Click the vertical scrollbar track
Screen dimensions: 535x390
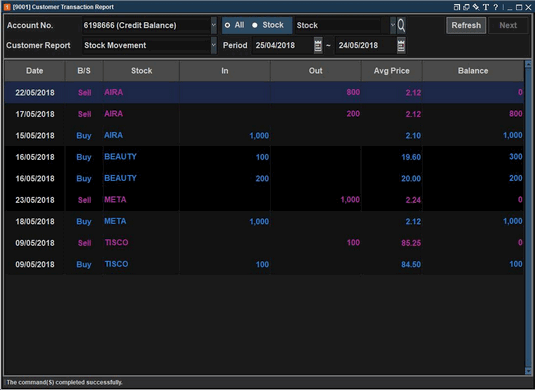pos(528,217)
